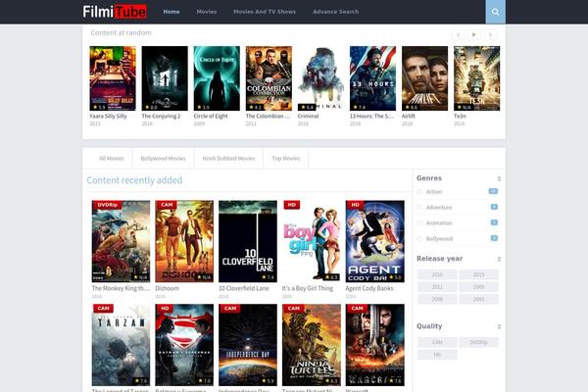Switch to the All Movies tab

click(x=112, y=159)
